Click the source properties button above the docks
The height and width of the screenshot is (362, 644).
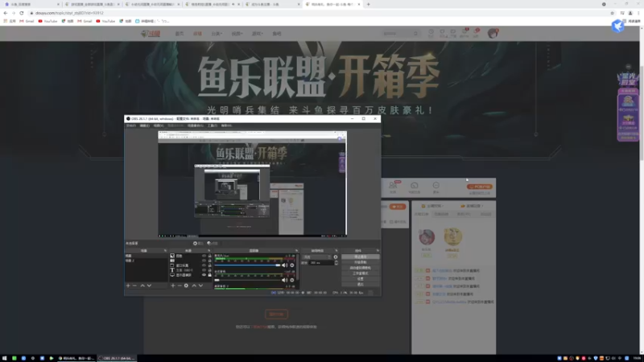click(x=198, y=244)
